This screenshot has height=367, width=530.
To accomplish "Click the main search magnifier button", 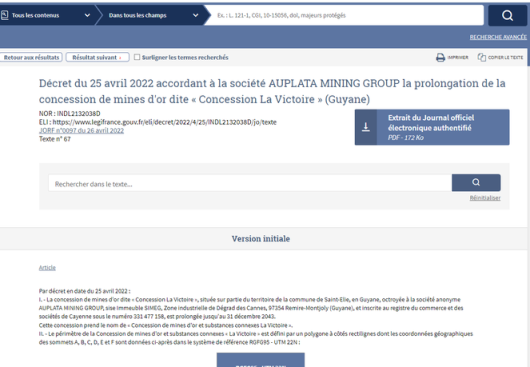I will 507,15.
